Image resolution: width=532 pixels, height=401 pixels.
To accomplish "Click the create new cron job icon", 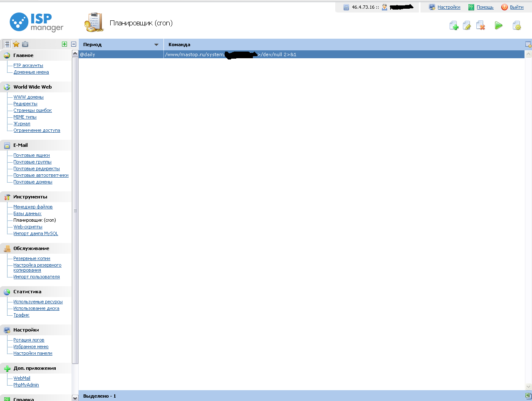I will (x=454, y=26).
